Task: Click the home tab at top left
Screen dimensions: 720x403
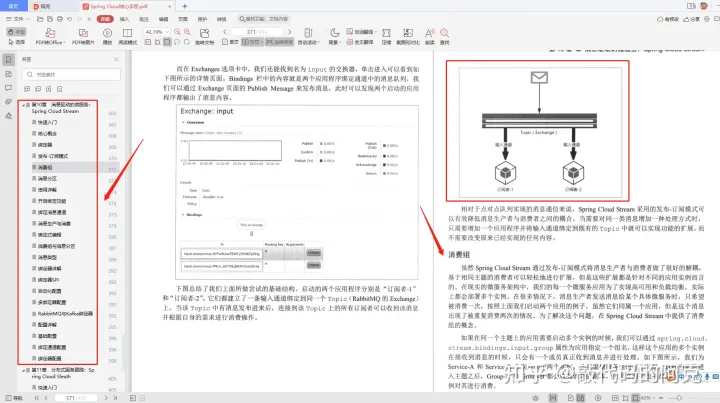Action: pyautogui.click(x=13, y=6)
